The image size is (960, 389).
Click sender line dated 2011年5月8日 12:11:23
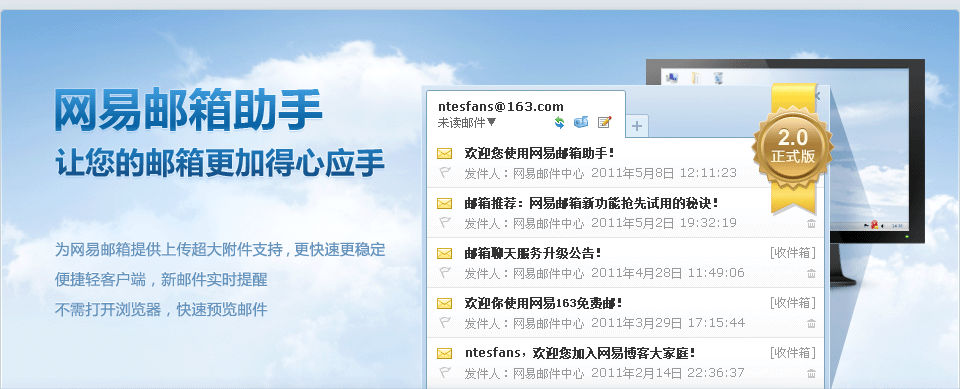click(x=601, y=173)
